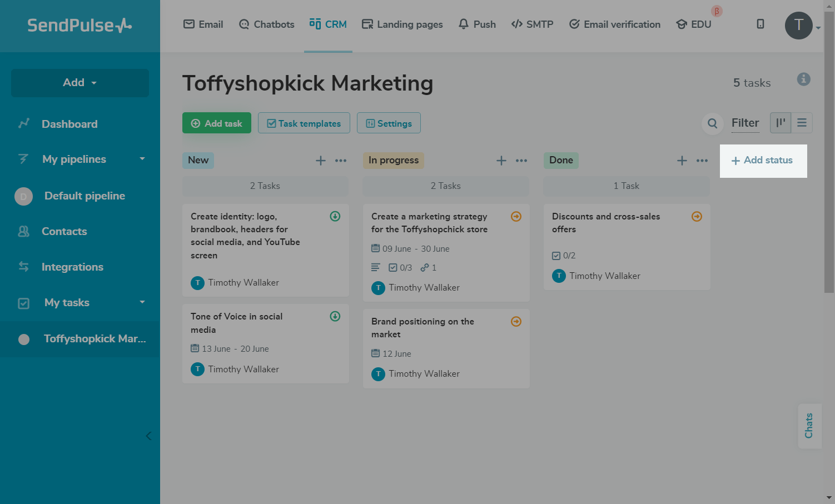
Task: Go to Contacts in sidebar
Action: tap(64, 232)
